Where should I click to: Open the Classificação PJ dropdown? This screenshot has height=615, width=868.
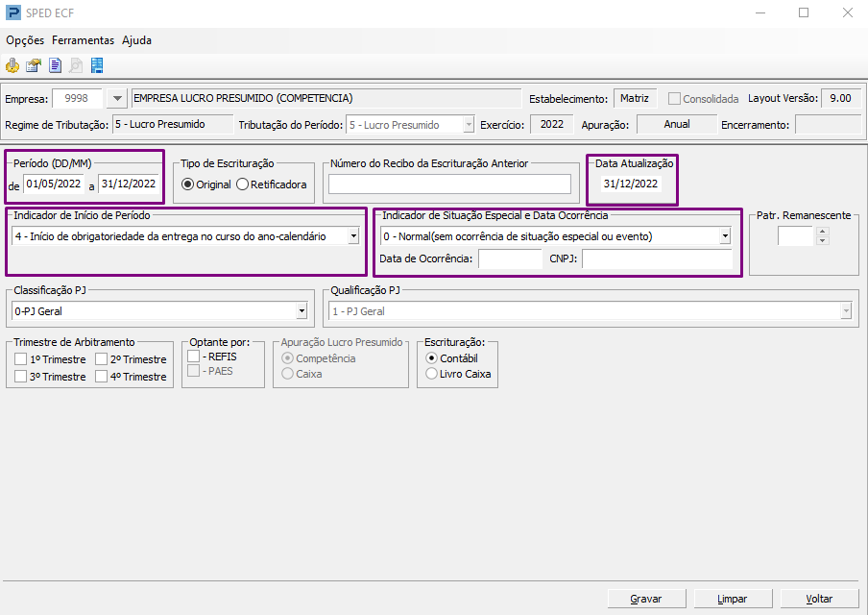point(301,311)
